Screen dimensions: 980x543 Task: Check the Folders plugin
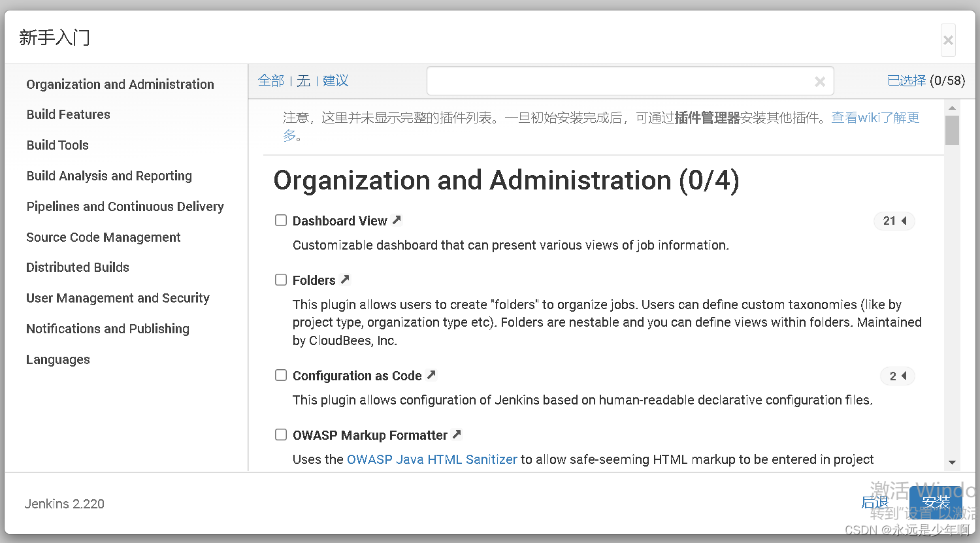click(281, 280)
